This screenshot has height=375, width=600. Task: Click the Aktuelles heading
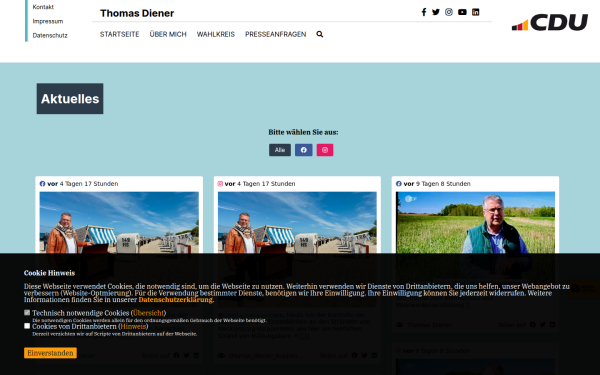coord(70,99)
